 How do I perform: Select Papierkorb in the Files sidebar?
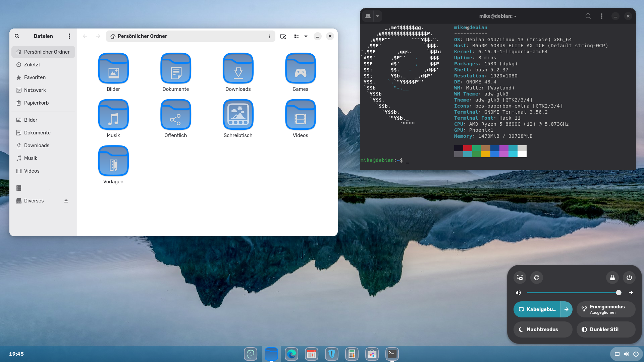(36, 103)
